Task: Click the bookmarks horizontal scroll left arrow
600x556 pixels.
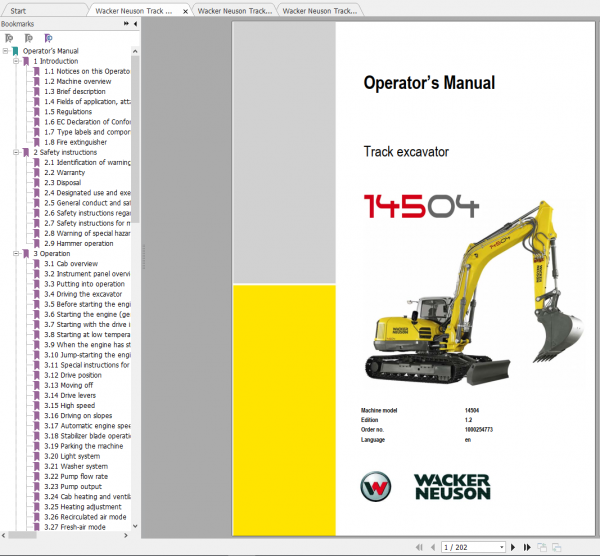Action: [4, 536]
